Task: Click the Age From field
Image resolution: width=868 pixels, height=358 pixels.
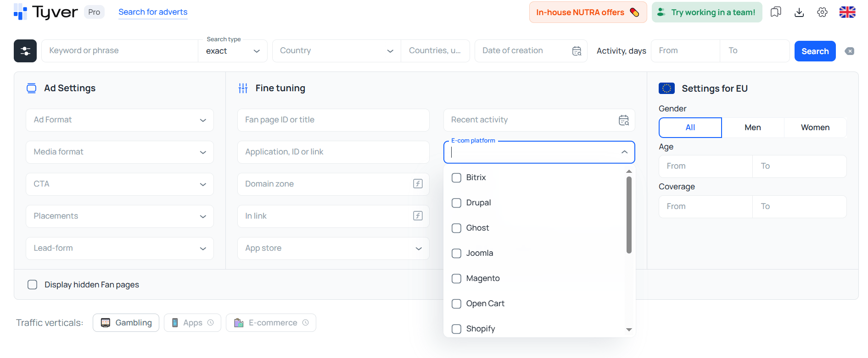Action: [x=706, y=166]
